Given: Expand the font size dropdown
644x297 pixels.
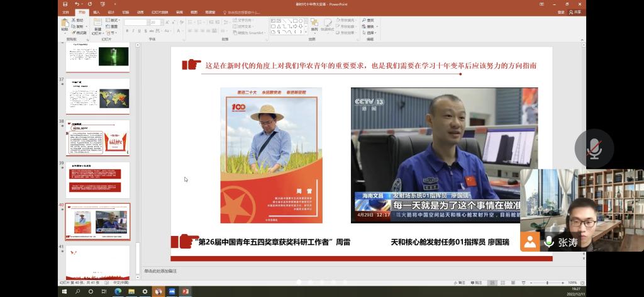Looking at the screenshot, I should [160, 22].
